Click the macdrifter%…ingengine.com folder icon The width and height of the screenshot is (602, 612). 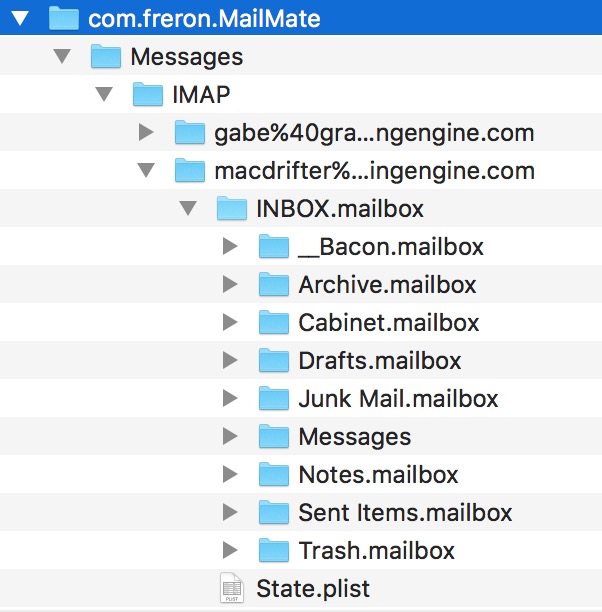coord(190,170)
